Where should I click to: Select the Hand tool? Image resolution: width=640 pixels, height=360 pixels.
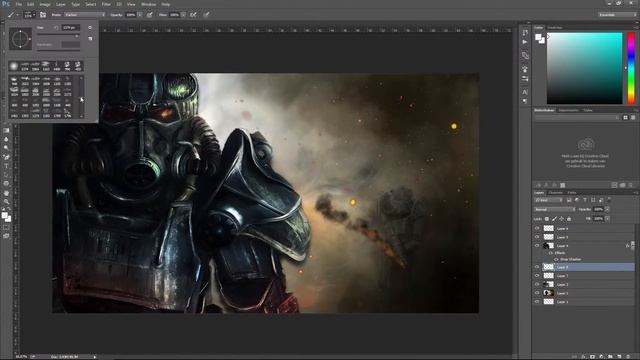pos(6,193)
